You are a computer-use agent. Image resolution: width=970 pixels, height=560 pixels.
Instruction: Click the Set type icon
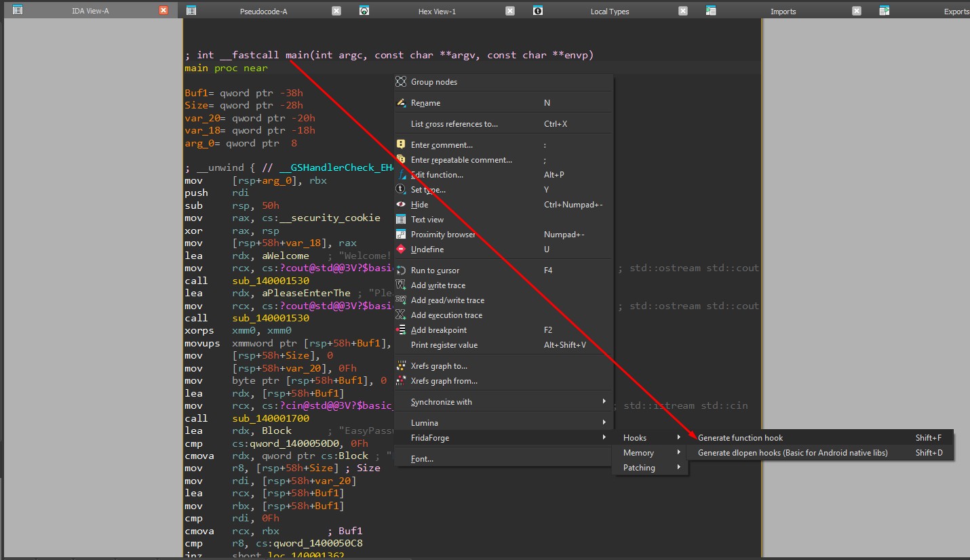[401, 189]
